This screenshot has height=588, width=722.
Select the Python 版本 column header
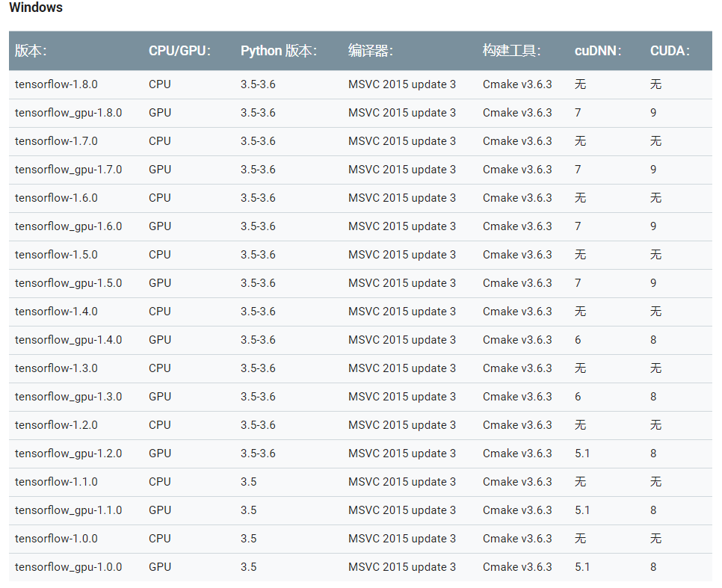(x=279, y=51)
